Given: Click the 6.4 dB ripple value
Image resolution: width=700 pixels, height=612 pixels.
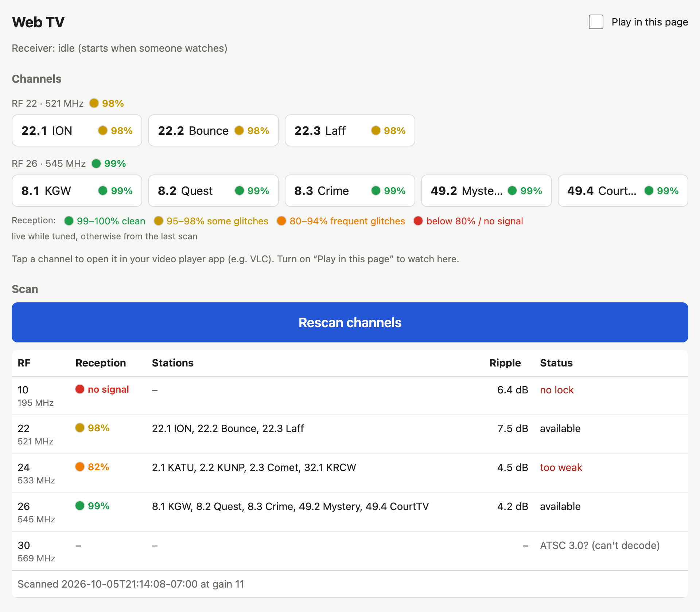Looking at the screenshot, I should click(x=513, y=390).
